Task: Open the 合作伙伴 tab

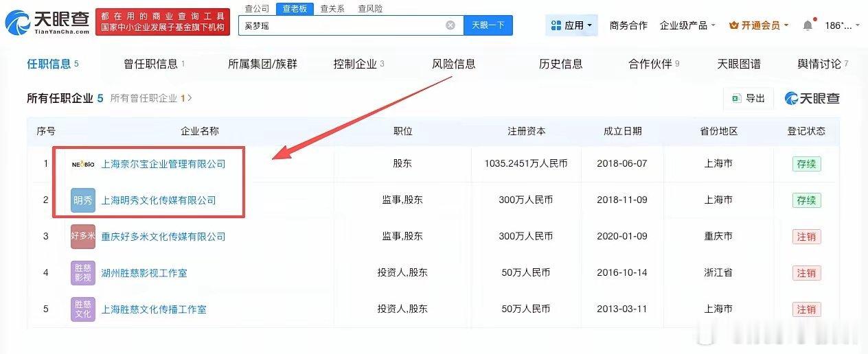Action: pos(654,64)
